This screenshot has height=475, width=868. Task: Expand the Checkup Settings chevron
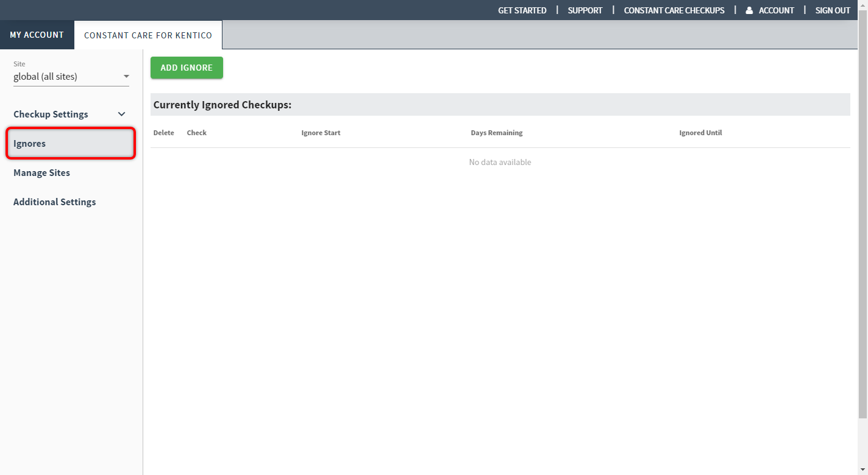(121, 114)
